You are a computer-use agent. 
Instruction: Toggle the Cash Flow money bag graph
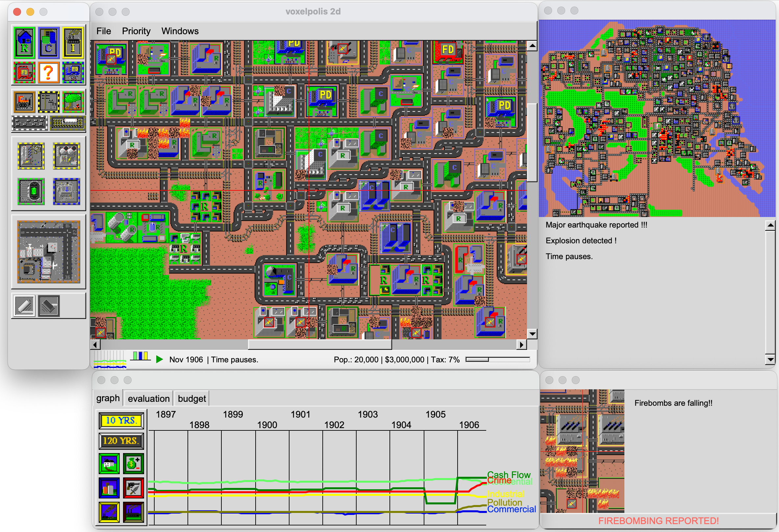(133, 464)
